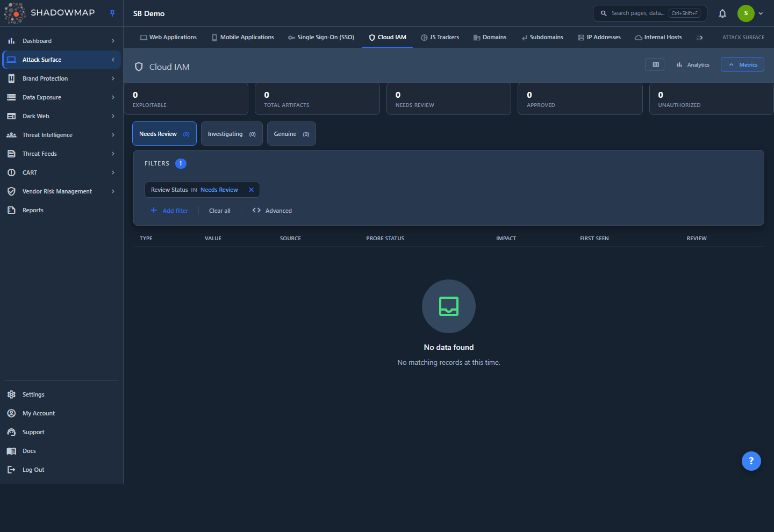774x532 pixels.
Task: Click Add filter
Action: click(x=169, y=211)
